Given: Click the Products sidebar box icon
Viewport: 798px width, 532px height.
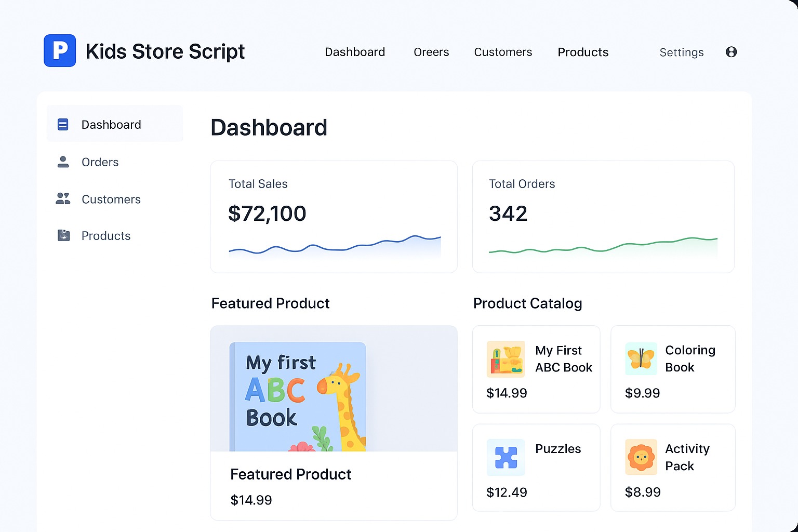Looking at the screenshot, I should 63,236.
